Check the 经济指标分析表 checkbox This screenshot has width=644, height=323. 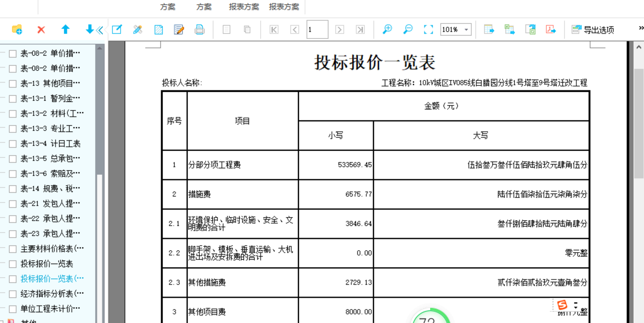pyautogui.click(x=13, y=294)
